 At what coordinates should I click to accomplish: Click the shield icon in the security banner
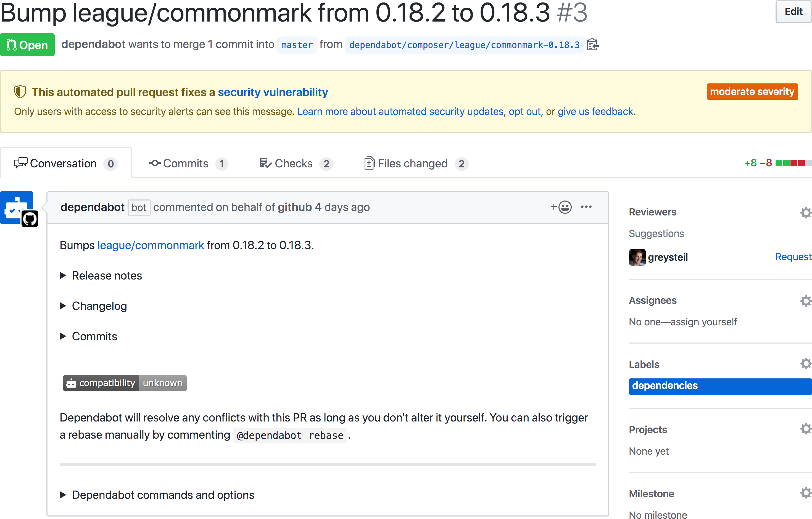(20, 91)
